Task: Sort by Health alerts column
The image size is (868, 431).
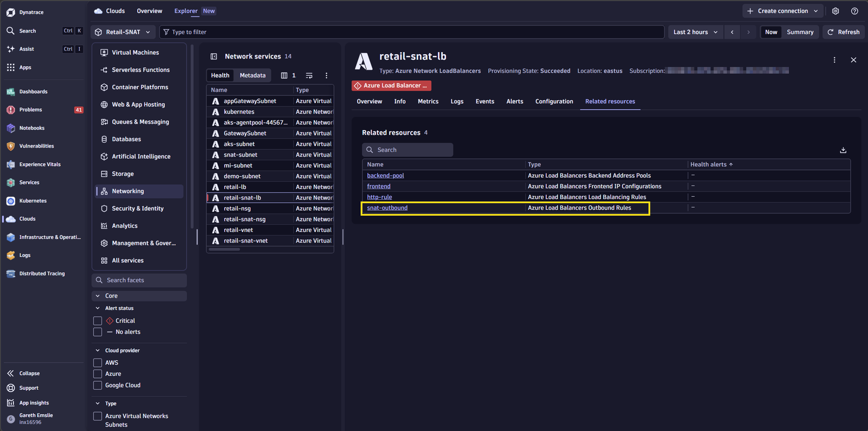Action: pos(711,164)
